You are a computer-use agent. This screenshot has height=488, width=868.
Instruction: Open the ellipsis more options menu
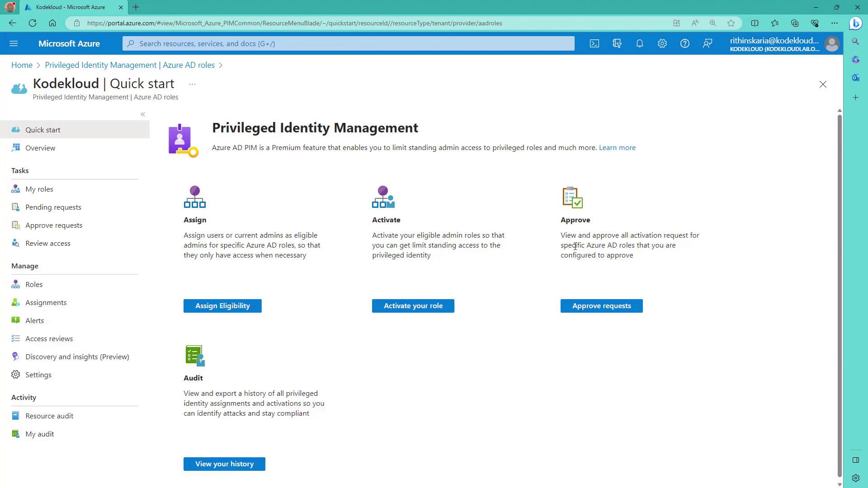(x=192, y=84)
